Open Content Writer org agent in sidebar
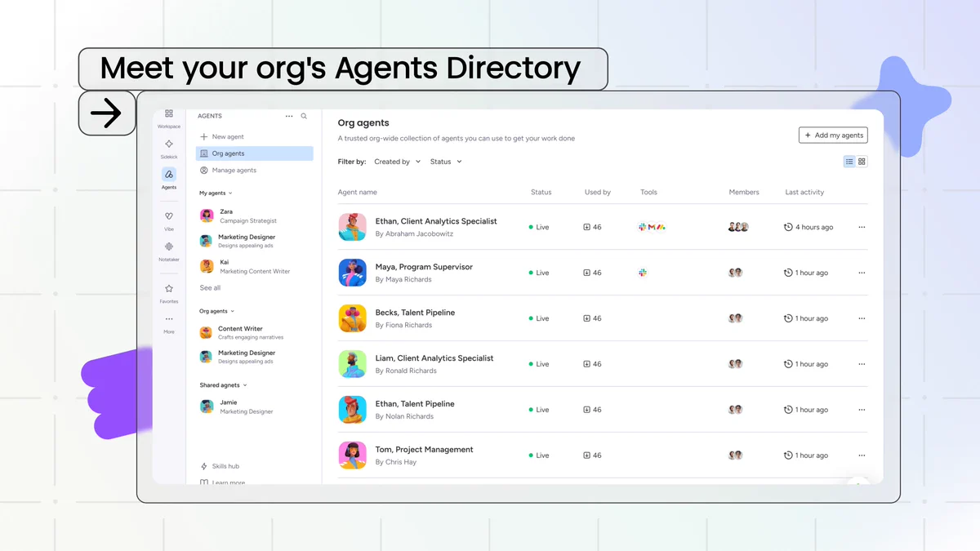Image resolution: width=980 pixels, height=551 pixels. click(x=242, y=332)
